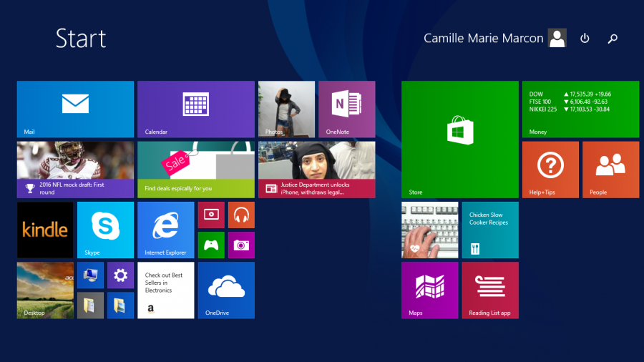Open the Video player tile

pyautogui.click(x=211, y=215)
